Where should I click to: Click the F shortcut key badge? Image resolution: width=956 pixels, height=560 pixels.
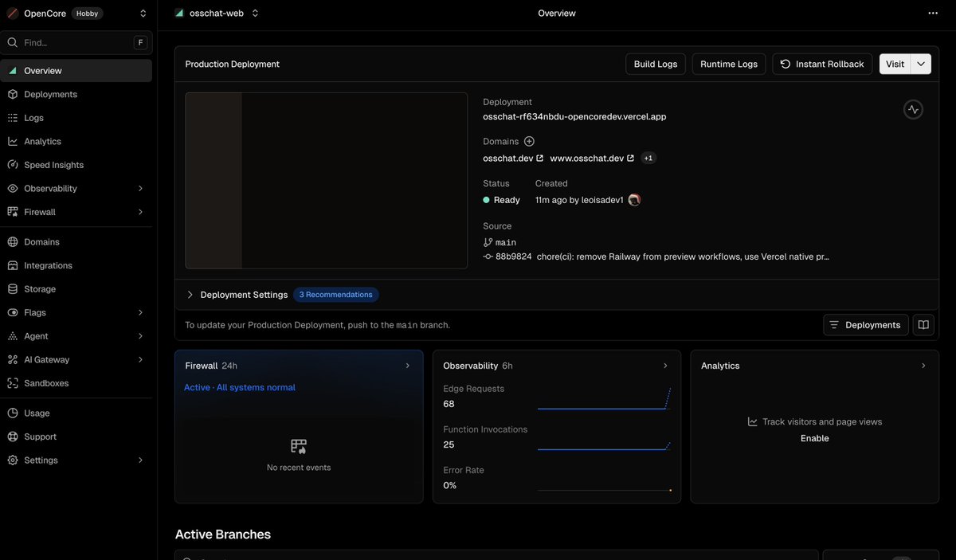point(140,43)
